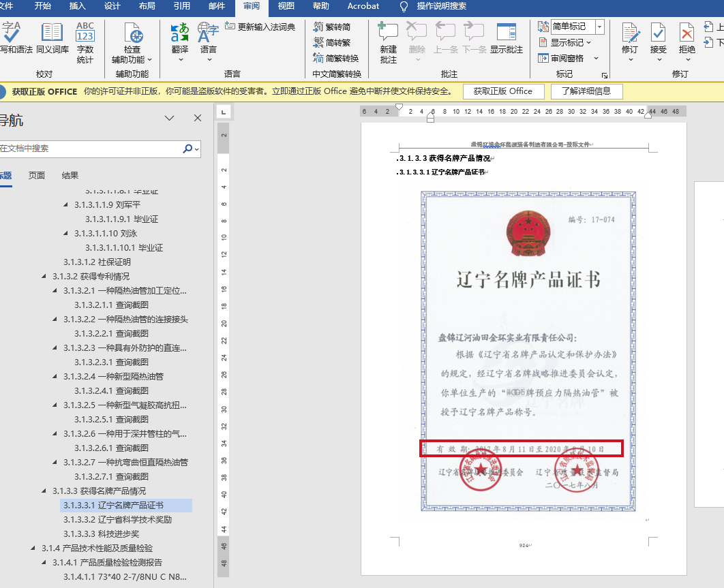Switch to the Acrobat ribbon tab

(x=363, y=6)
